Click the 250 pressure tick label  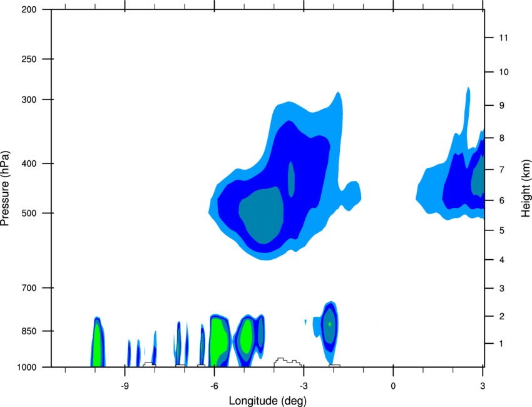tap(29, 59)
